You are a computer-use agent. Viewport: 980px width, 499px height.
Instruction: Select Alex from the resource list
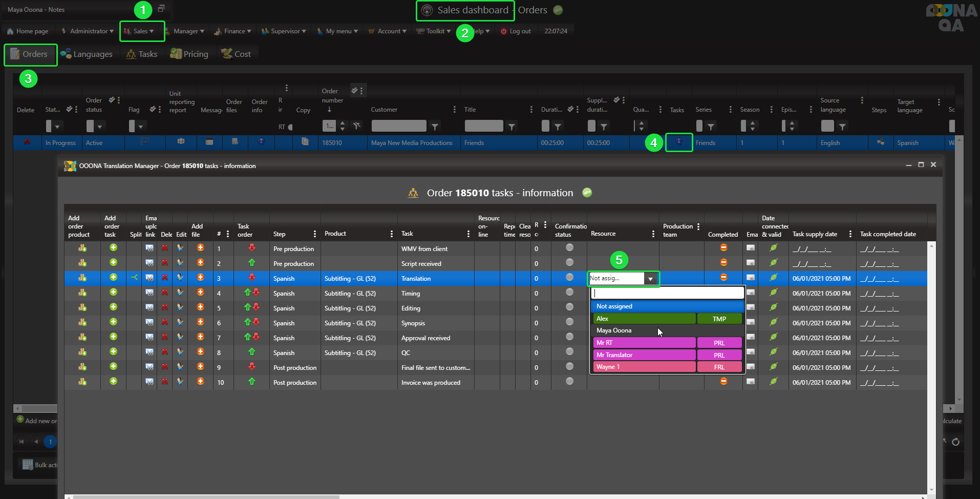pyautogui.click(x=644, y=319)
